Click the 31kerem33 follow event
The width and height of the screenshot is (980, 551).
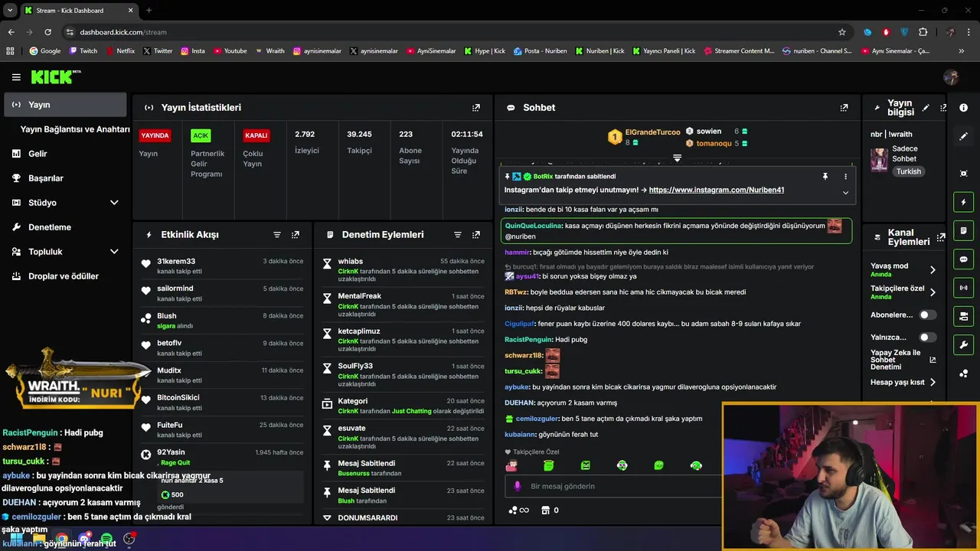(x=222, y=266)
